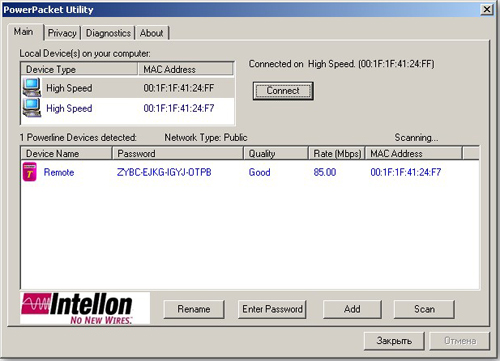500x361 pixels.
Task: Sort local devices by Device Type header
Action: 79,69
